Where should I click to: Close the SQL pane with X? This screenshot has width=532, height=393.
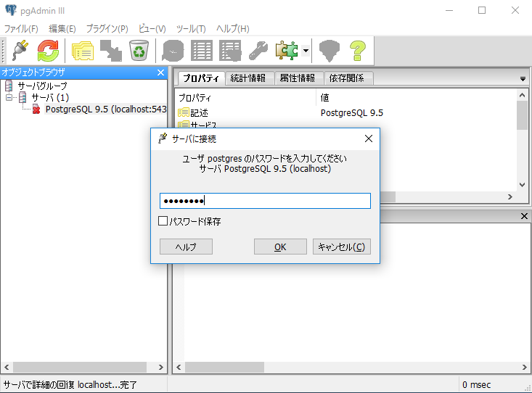(x=524, y=216)
